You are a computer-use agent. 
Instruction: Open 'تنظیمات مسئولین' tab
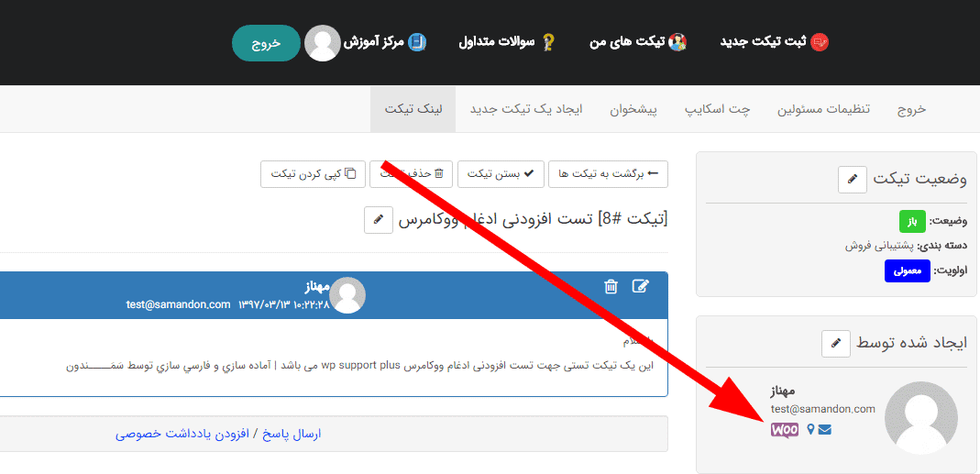(824, 109)
